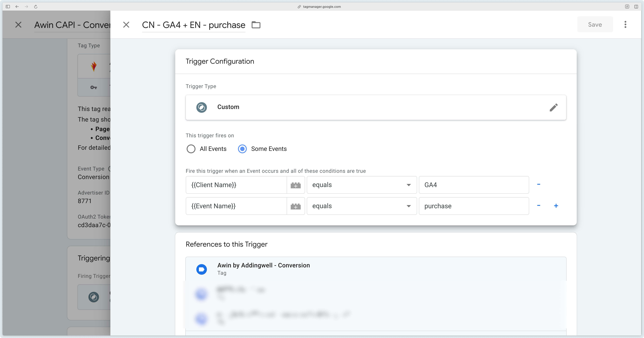Click the Awin flame tag type icon
This screenshot has height=338, width=644.
pos(94,67)
